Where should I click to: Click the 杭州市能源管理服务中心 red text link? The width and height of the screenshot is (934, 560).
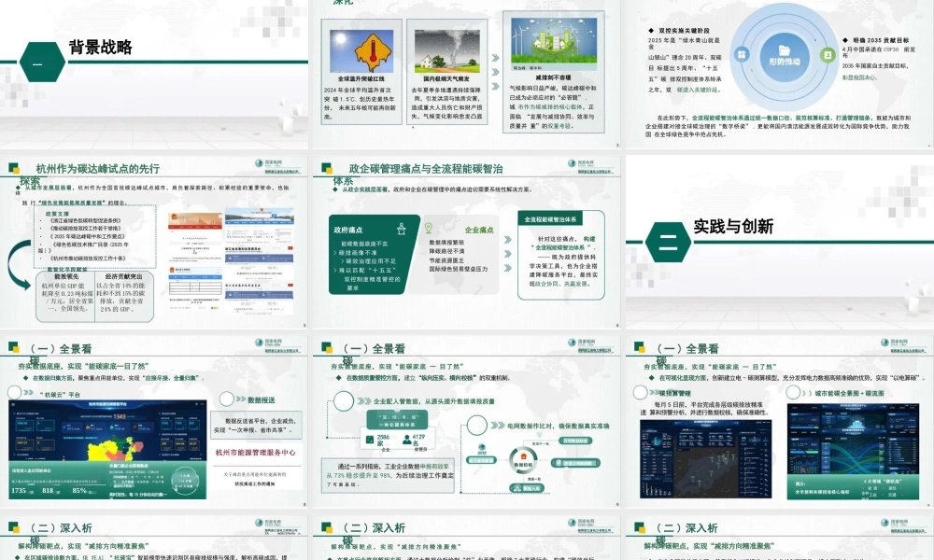pyautogui.click(x=256, y=454)
